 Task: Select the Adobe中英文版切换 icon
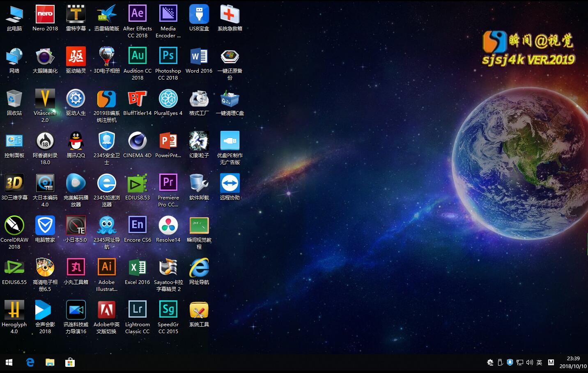tap(107, 310)
